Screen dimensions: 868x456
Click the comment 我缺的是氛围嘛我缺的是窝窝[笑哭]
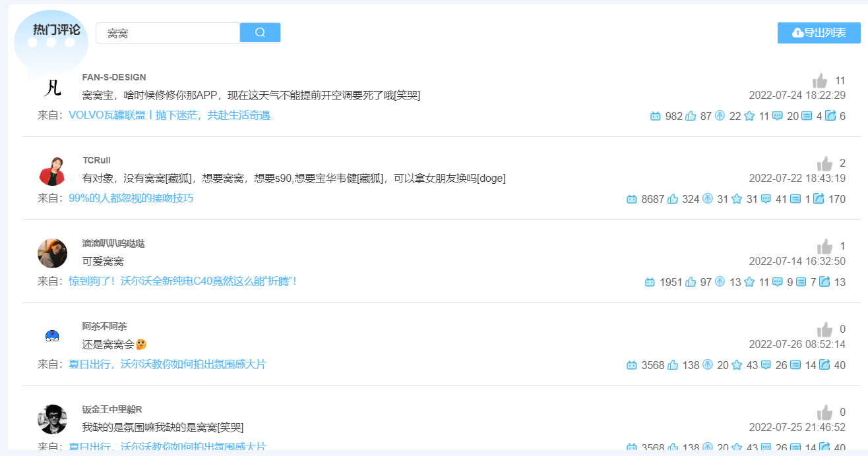(163, 428)
